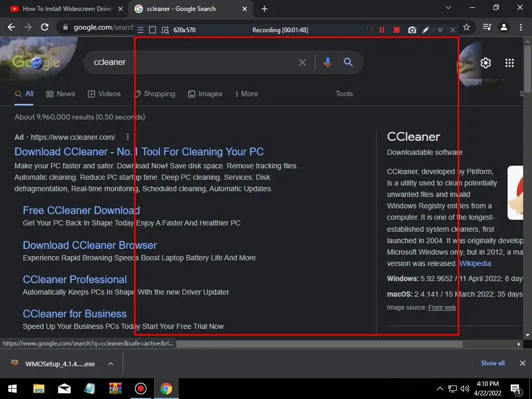The width and height of the screenshot is (532, 399).
Task: Click the page vertical scrollbar thumb
Action: coord(527,68)
